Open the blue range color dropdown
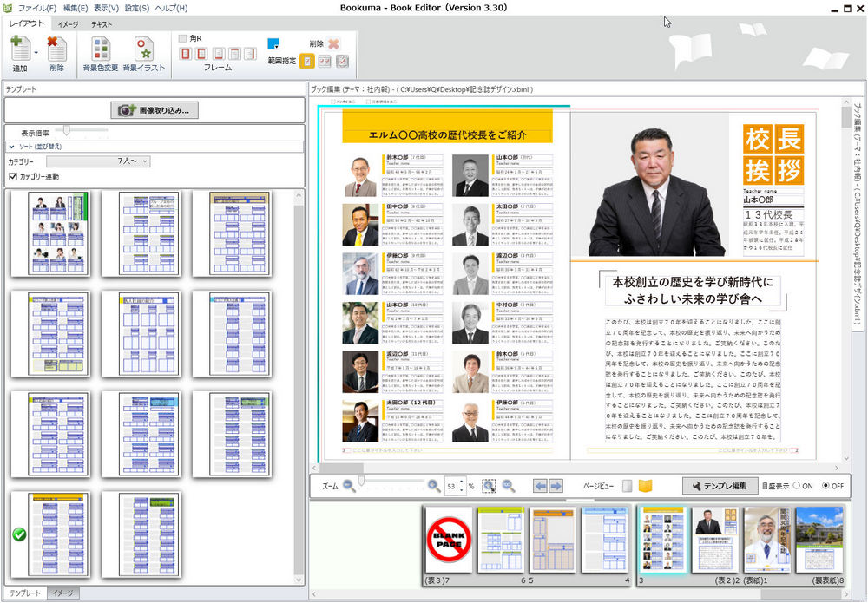 coord(273,43)
